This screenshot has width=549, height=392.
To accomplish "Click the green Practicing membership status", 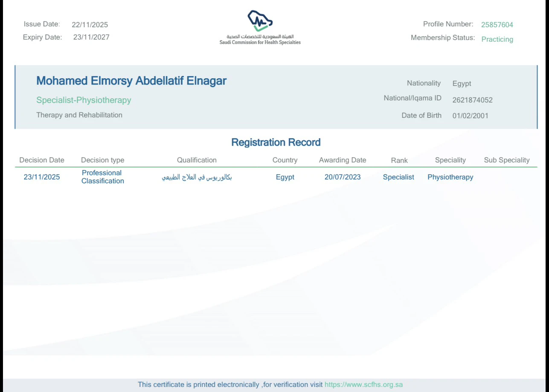I will pyautogui.click(x=497, y=39).
